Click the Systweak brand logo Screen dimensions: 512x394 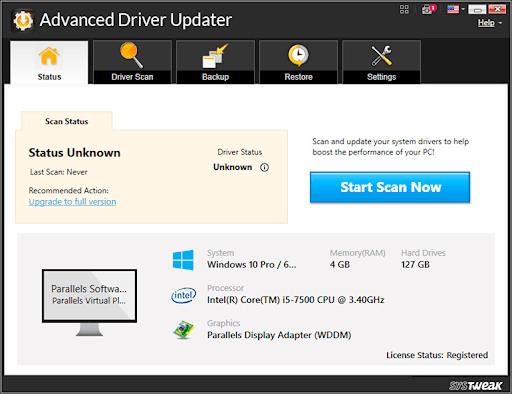coord(475,386)
